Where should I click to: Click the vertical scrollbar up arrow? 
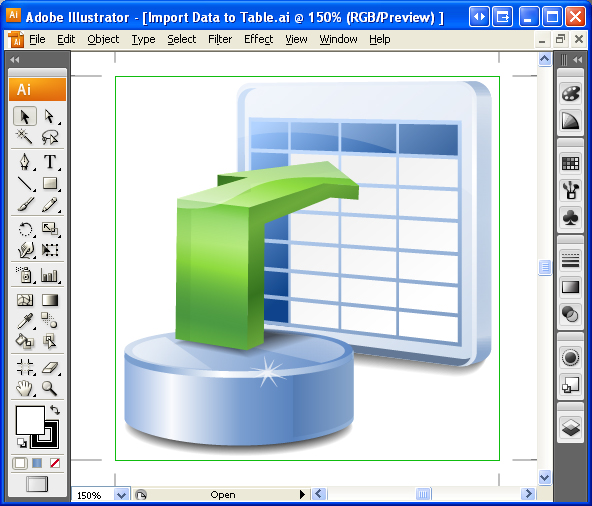tap(544, 59)
